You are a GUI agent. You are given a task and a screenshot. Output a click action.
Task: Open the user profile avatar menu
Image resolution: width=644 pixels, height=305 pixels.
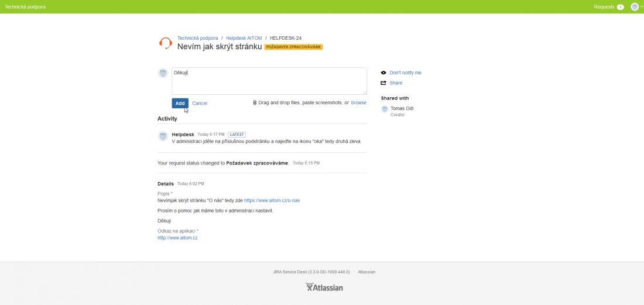coord(635,7)
